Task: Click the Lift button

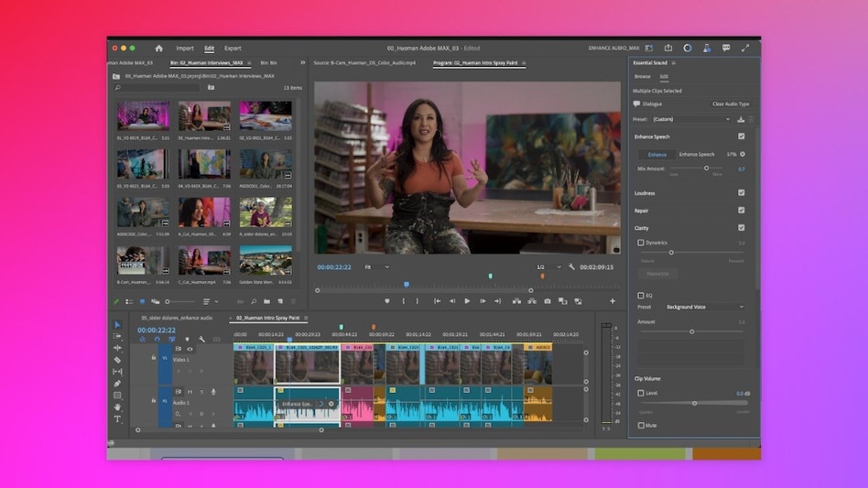Action: (x=516, y=301)
